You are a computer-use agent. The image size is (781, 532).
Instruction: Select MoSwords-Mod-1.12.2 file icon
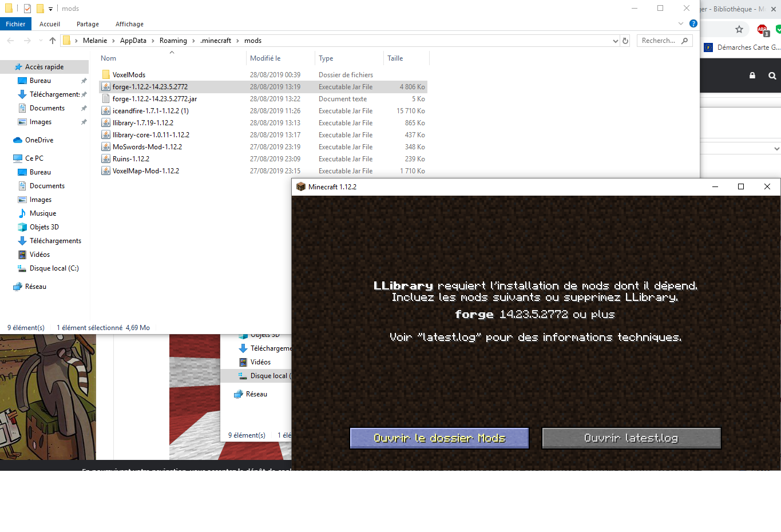(x=106, y=147)
